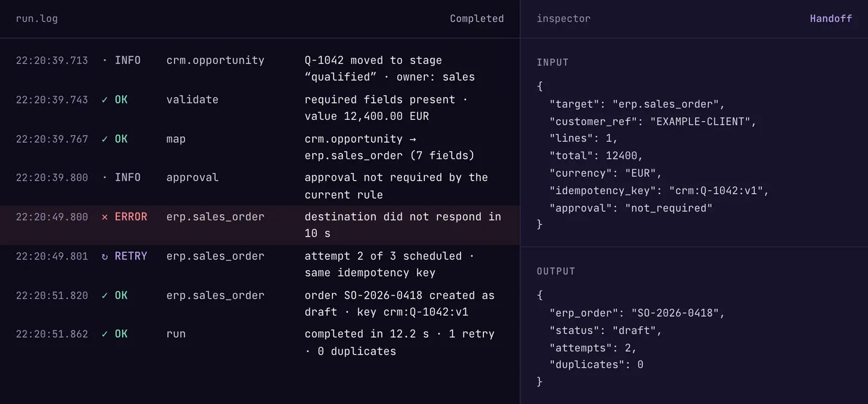Click the run step name

[176, 334]
